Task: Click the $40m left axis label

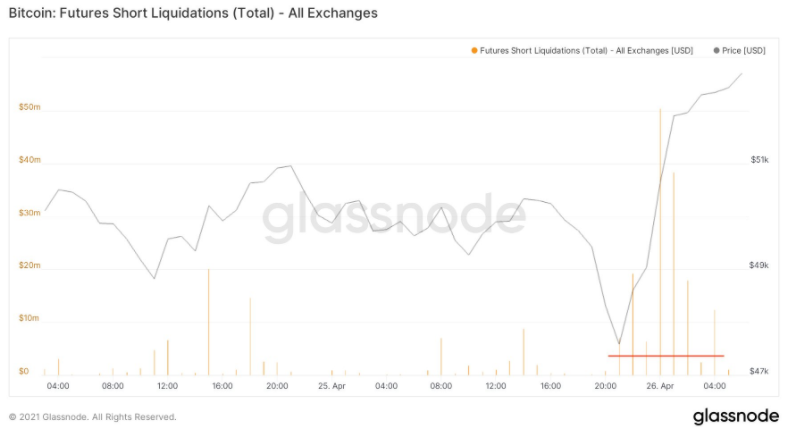Action: [x=29, y=160]
